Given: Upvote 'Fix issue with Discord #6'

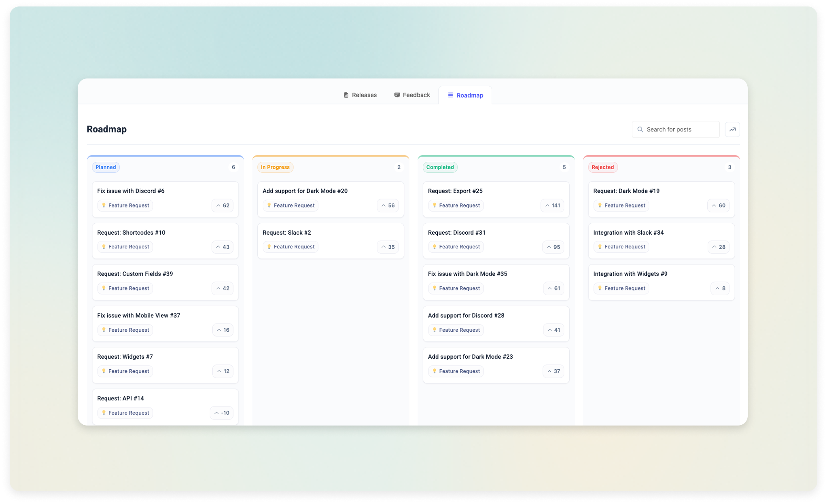Looking at the screenshot, I should 222,205.
